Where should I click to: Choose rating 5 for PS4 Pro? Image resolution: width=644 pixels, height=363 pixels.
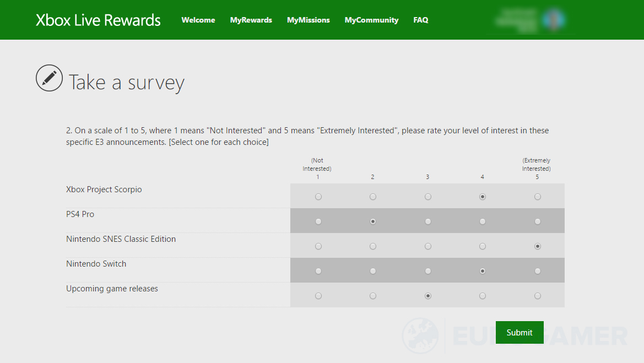point(537,221)
